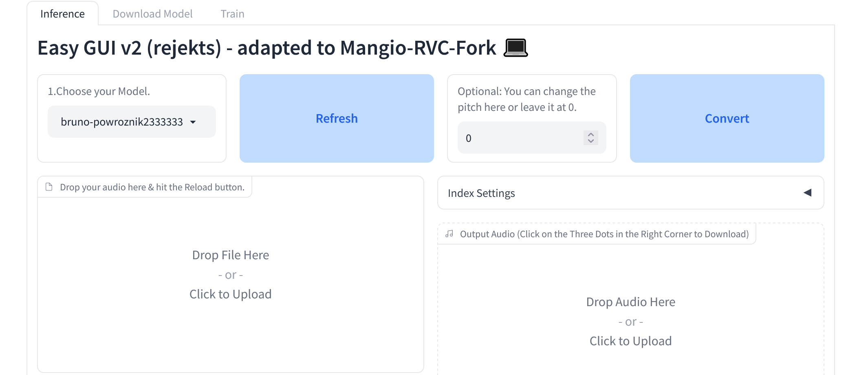This screenshot has width=868, height=375.
Task: Click 'Drop File Here' upload area
Action: (231, 255)
